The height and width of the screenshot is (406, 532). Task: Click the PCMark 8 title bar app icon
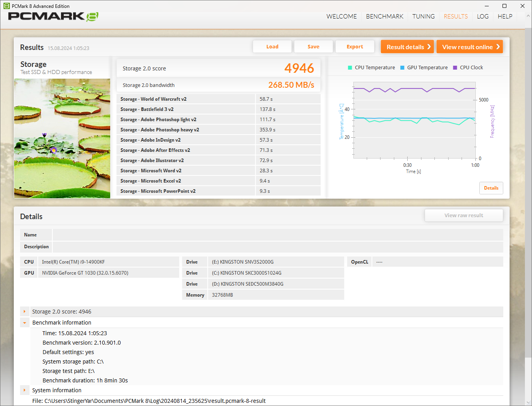[x=7, y=6]
